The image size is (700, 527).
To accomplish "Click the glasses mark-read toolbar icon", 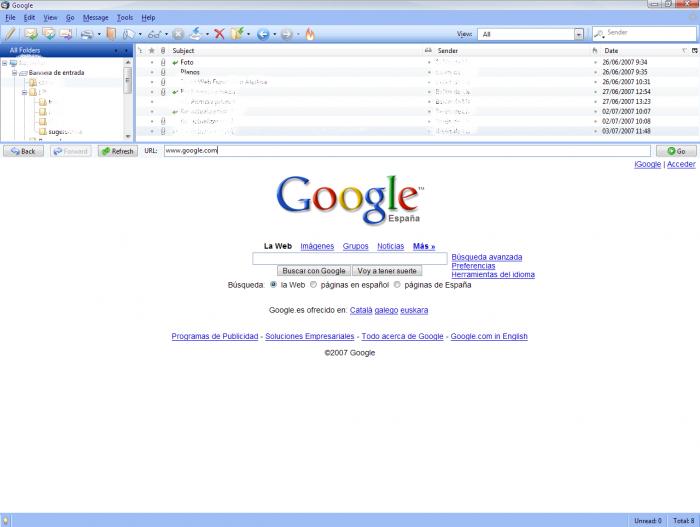I will (154, 34).
